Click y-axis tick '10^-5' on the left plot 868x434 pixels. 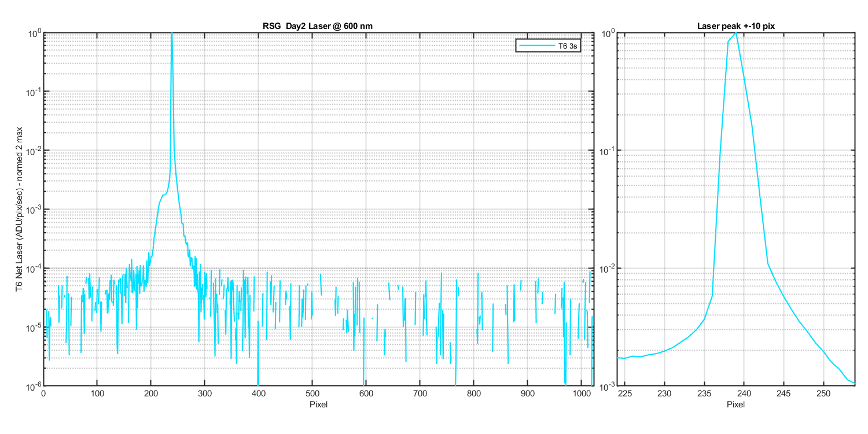tap(32, 327)
